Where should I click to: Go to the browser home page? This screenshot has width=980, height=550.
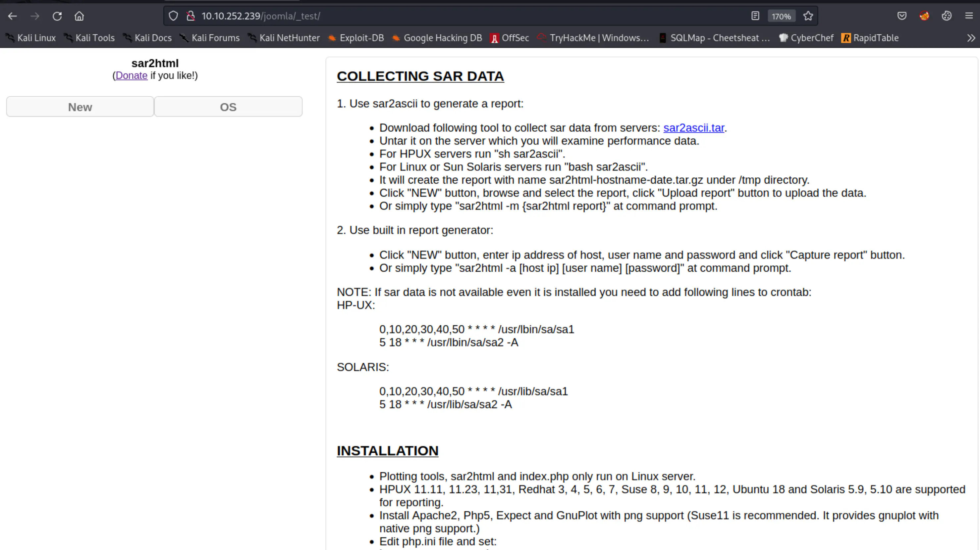click(79, 16)
